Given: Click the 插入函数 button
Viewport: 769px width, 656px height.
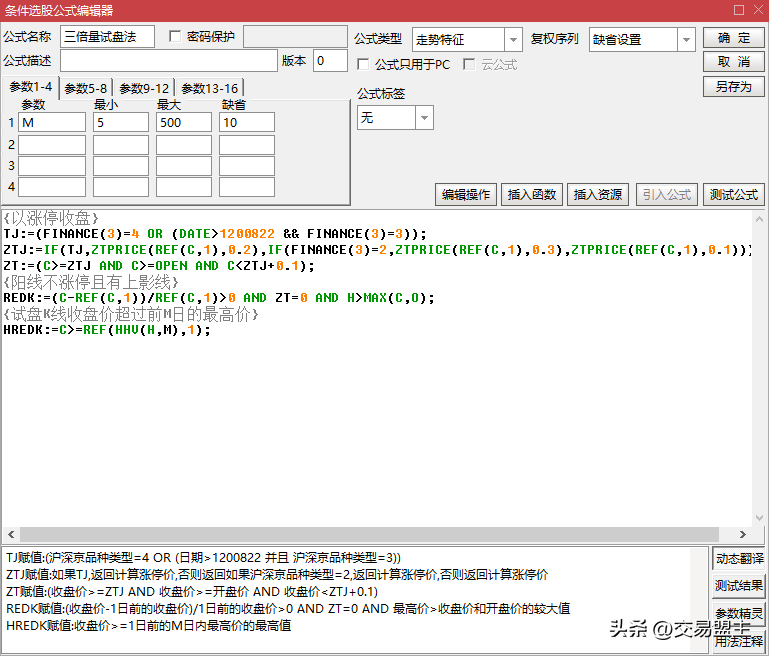Looking at the screenshot, I should point(532,195).
